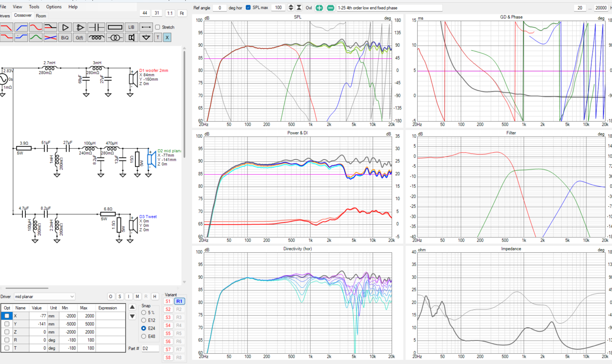The height and width of the screenshot is (364, 612).
Task: Select the 5 % snap option
Action: click(x=144, y=312)
